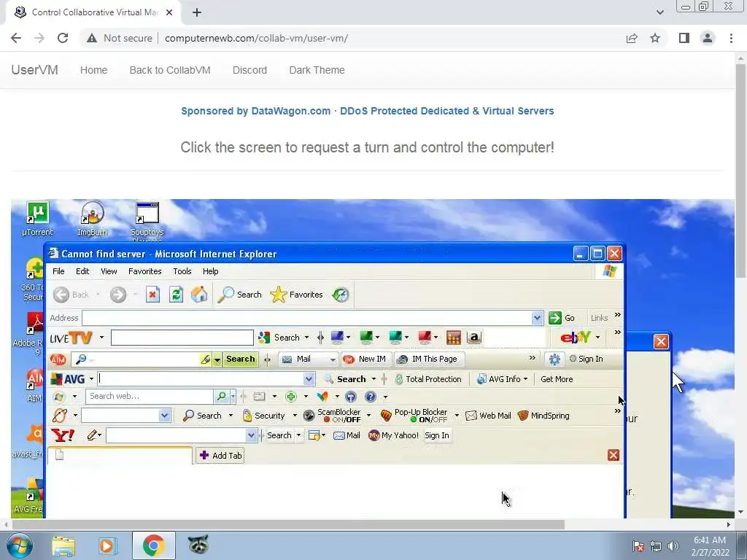This screenshot has width=747, height=560.
Task: Click the EarthLink toolbar logo
Action: click(60, 415)
